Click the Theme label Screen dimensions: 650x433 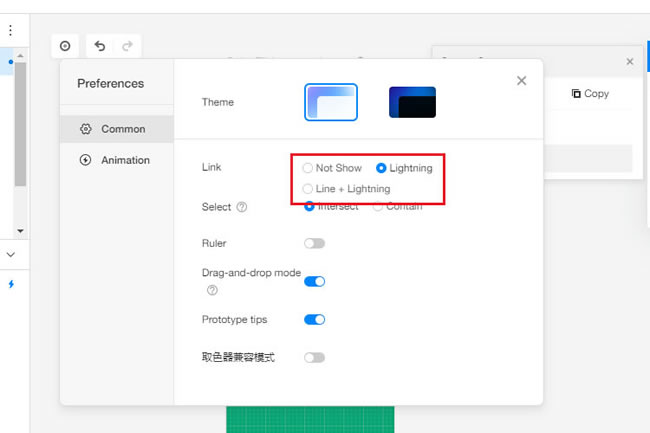tap(218, 102)
